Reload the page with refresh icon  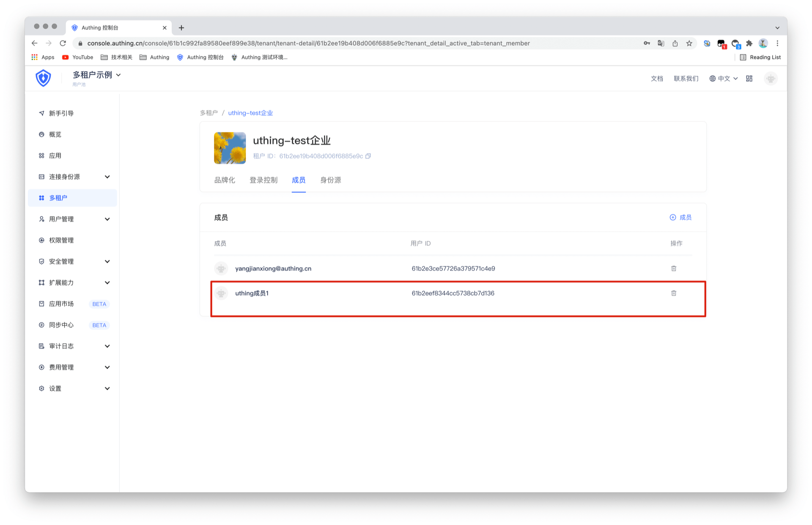click(63, 43)
